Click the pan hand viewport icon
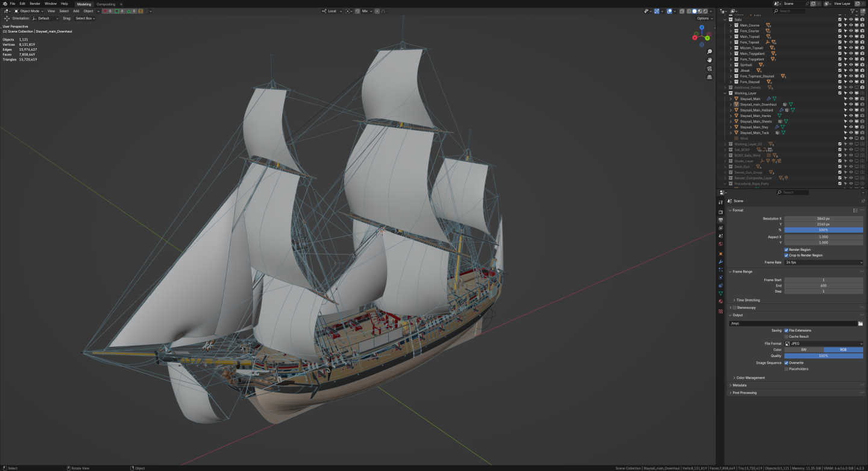Image resolution: width=868 pixels, height=471 pixels. tap(710, 60)
